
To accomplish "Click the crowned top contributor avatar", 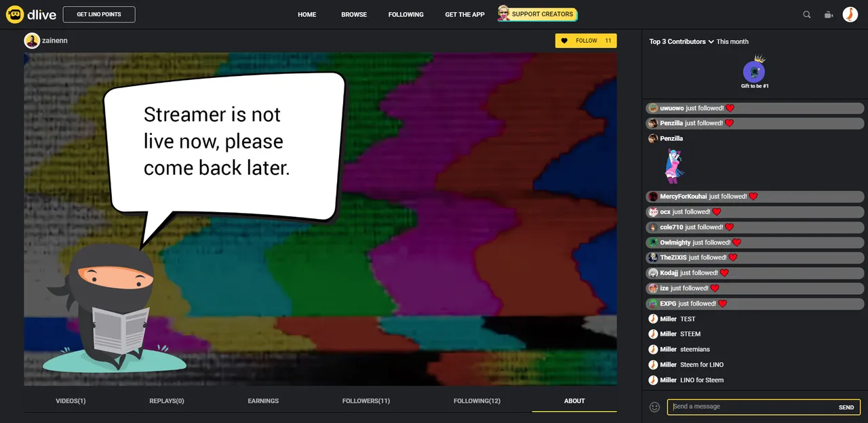I will [754, 71].
